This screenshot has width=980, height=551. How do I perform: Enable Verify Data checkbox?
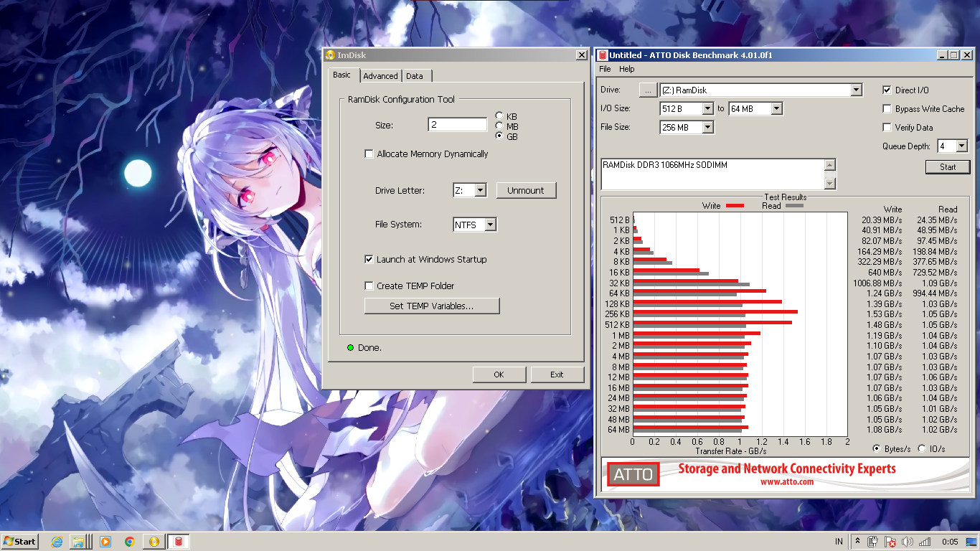click(x=887, y=127)
